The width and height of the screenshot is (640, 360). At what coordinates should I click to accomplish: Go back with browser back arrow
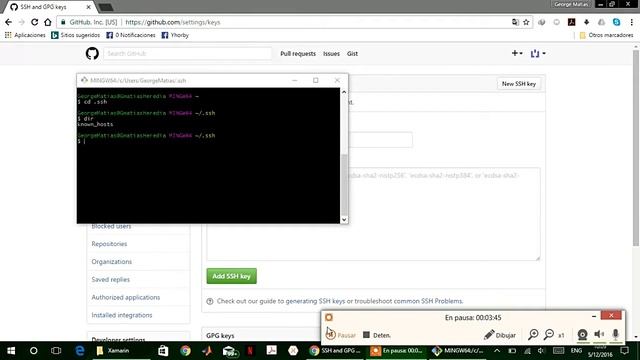[9, 22]
